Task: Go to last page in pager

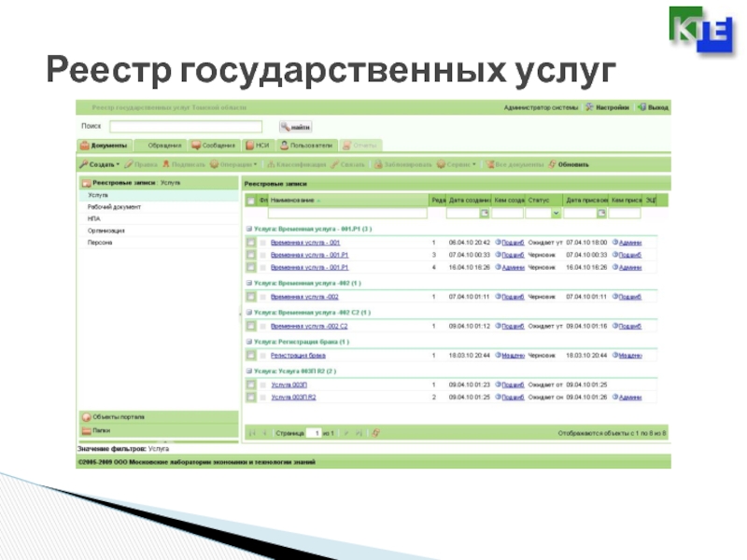Action: coord(359,433)
